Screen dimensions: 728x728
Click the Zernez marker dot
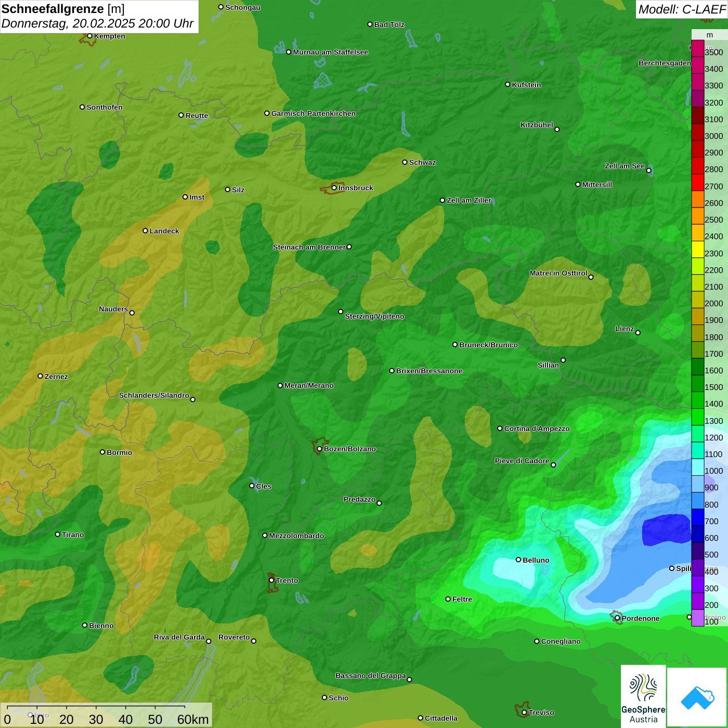pos(40,376)
